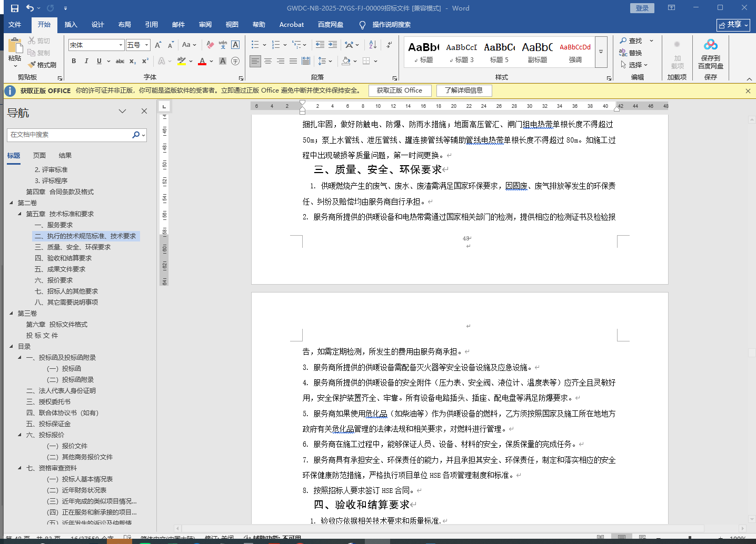Switch to 结果 tab in Navigation pane
The height and width of the screenshot is (544, 756).
pos(65,155)
